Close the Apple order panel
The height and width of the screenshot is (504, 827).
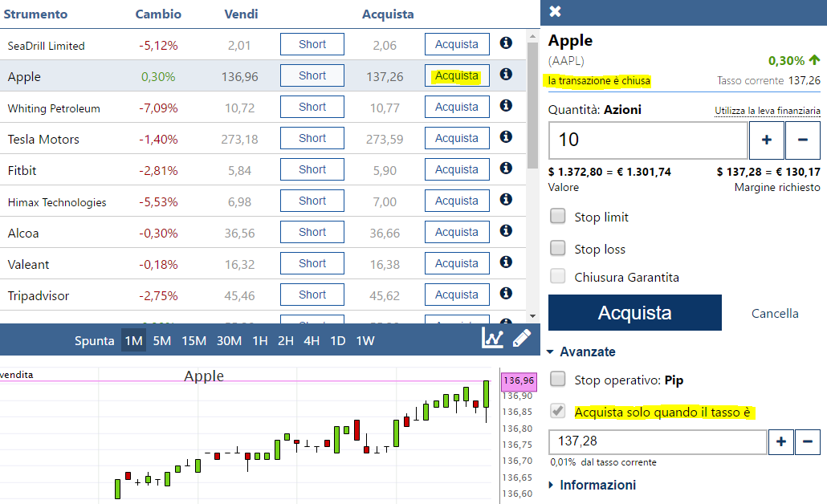555,11
